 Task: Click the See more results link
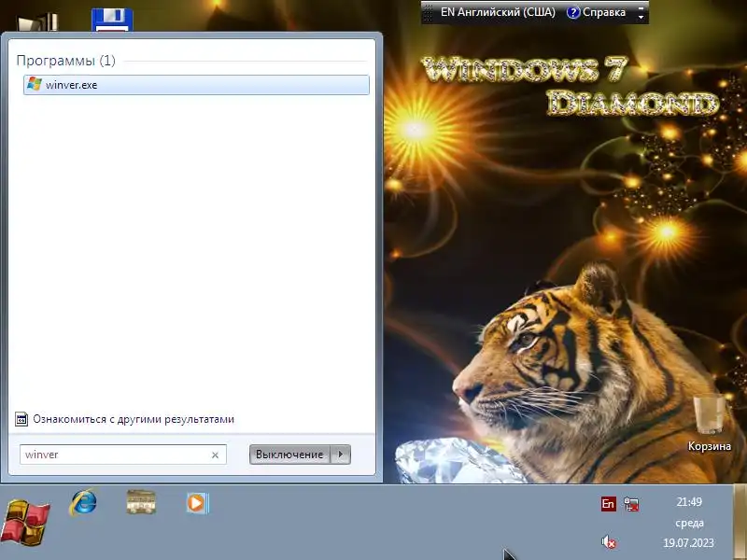click(x=134, y=419)
